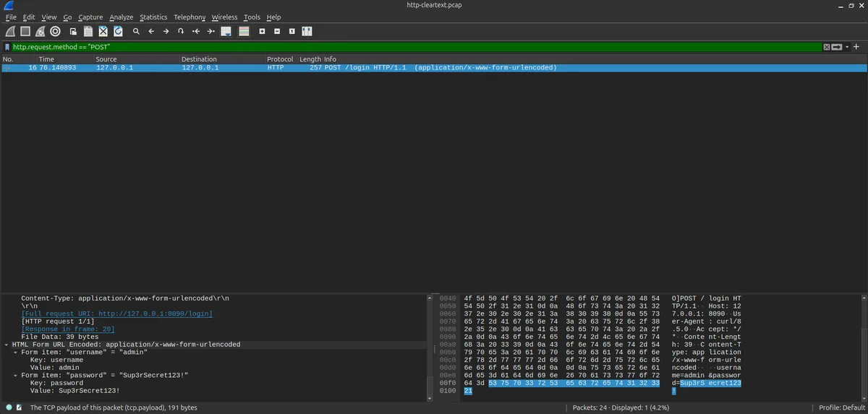Zoom out the main window text
868x414 pixels.
(x=277, y=31)
